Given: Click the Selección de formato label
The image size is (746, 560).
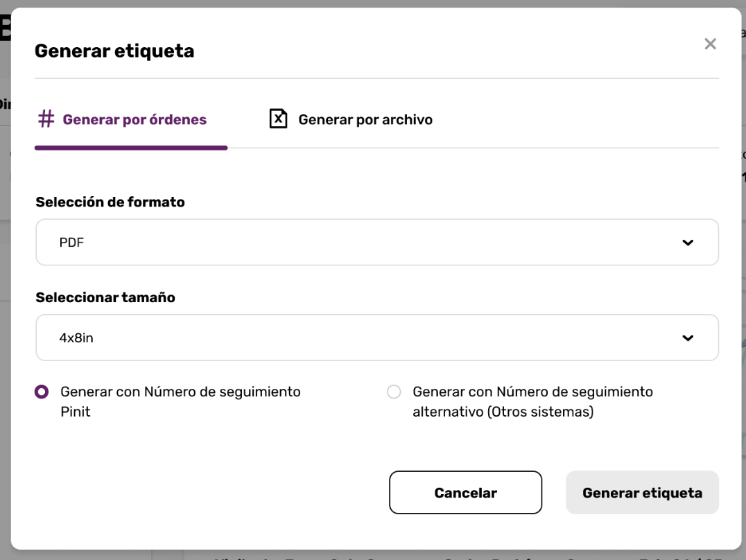Looking at the screenshot, I should (x=110, y=202).
